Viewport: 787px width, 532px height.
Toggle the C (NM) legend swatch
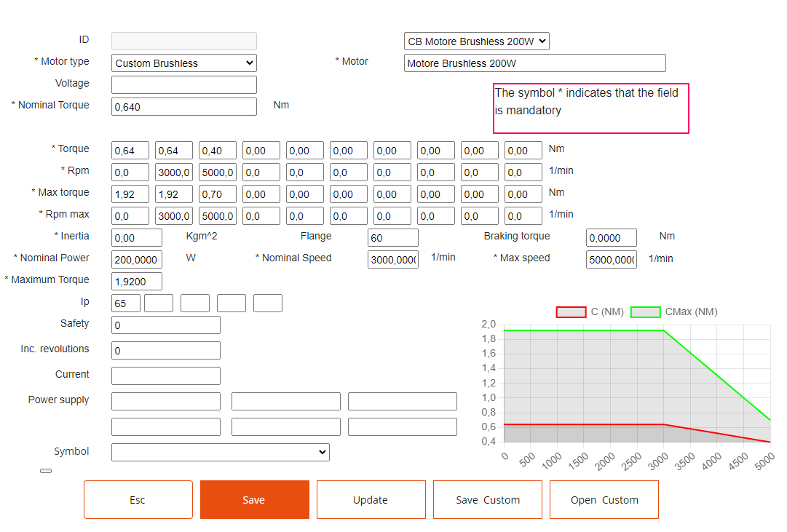point(572,312)
